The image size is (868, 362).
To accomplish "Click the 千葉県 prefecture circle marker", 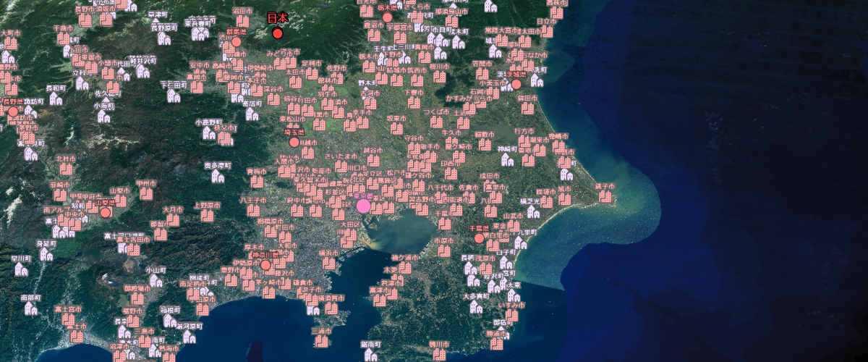I will point(479,238).
